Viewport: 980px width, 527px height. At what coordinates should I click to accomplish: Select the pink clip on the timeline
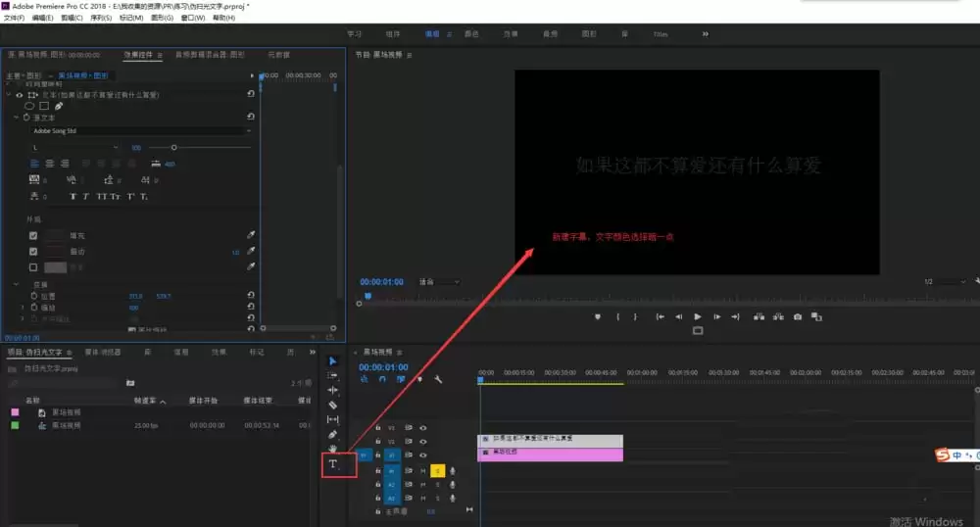click(550, 455)
